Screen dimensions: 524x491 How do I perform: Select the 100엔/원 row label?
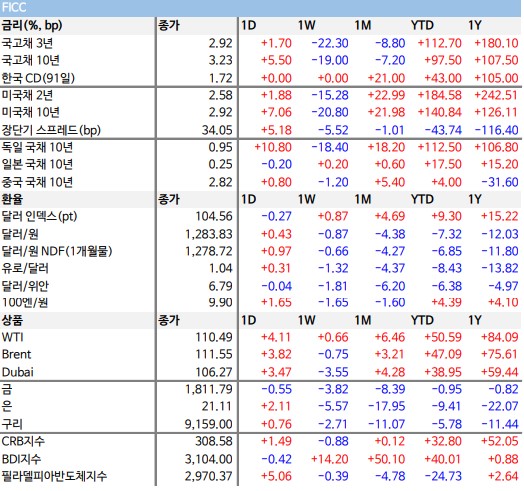[25, 302]
